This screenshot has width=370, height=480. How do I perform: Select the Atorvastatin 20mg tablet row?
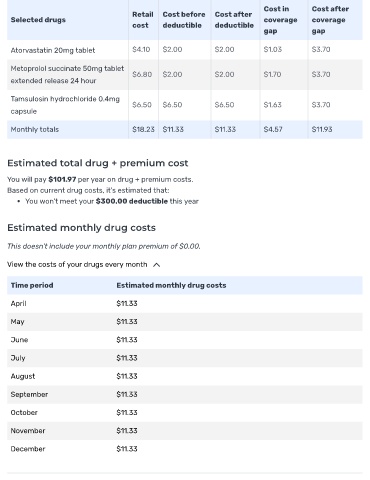pyautogui.click(x=185, y=50)
